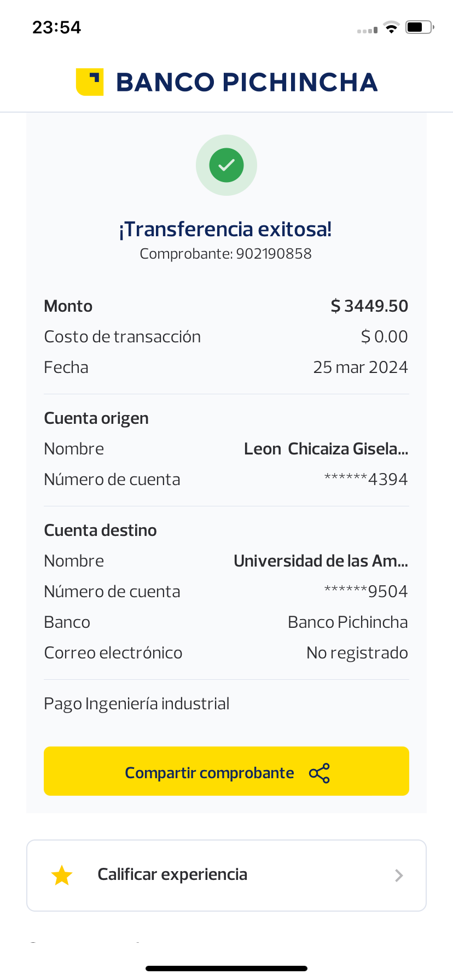This screenshot has width=453, height=980.
Task: Tap the home indicator bar at bottom
Action: click(226, 969)
